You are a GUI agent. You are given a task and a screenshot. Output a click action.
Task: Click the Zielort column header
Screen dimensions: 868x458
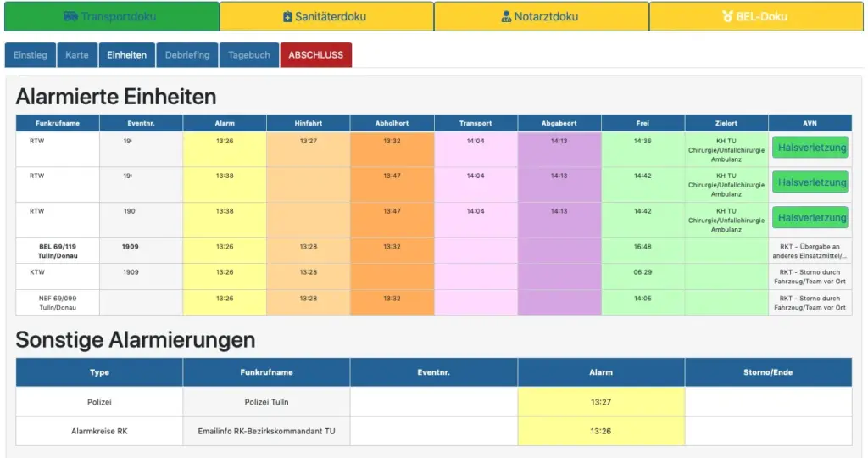click(726, 123)
